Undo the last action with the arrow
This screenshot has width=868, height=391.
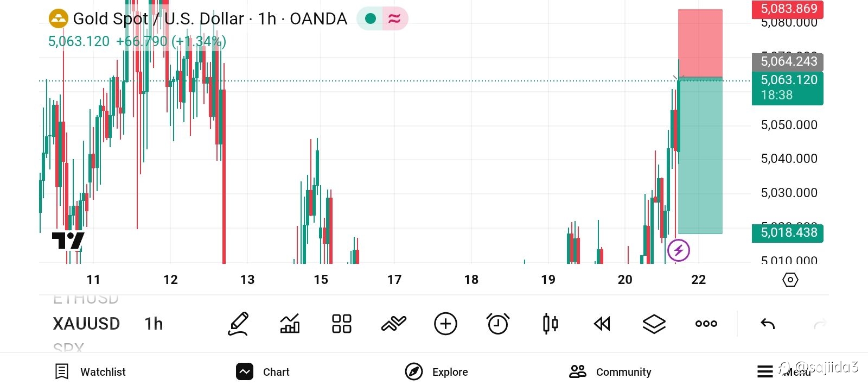(768, 324)
